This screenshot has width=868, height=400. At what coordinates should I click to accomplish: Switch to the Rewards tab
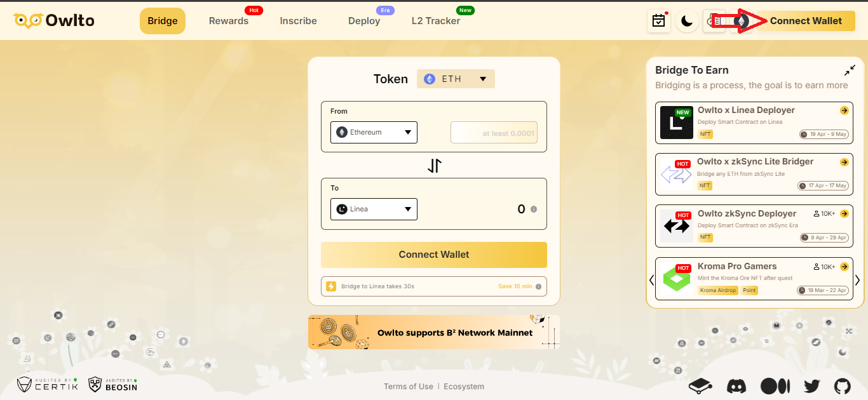click(229, 21)
